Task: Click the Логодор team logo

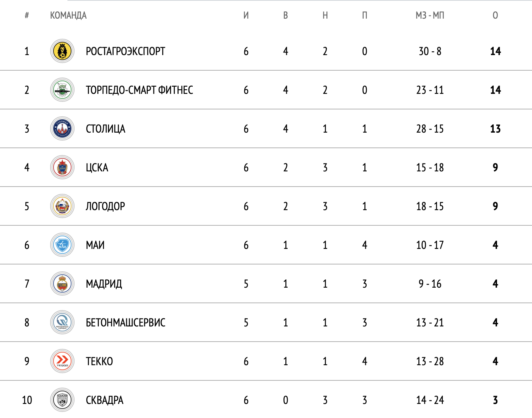Action: click(62, 206)
